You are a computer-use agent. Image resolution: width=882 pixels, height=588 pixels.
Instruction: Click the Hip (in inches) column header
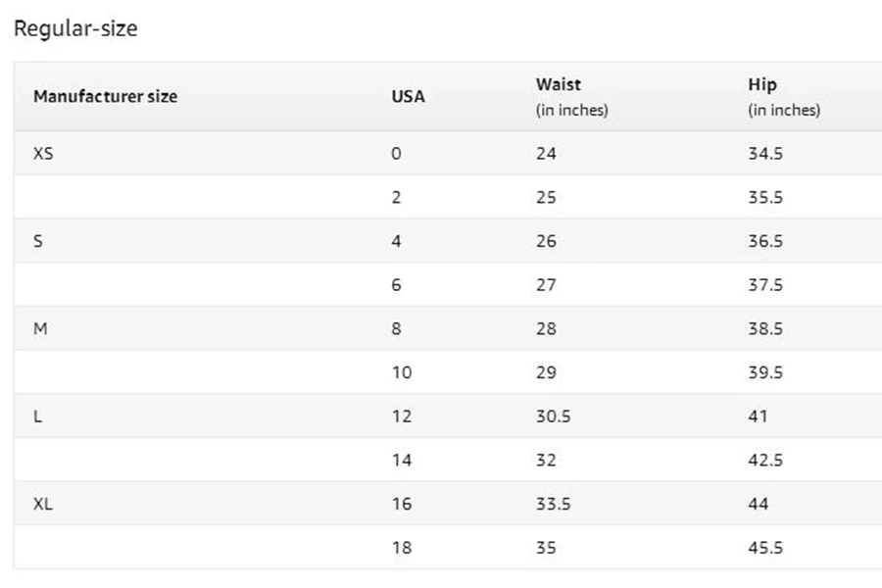coord(784,97)
